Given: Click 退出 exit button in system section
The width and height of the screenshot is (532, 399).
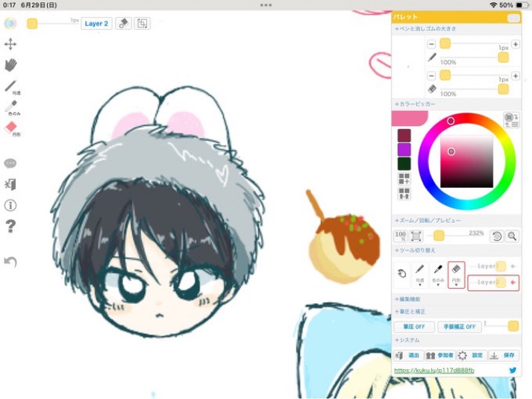Looking at the screenshot, I should 408,355.
